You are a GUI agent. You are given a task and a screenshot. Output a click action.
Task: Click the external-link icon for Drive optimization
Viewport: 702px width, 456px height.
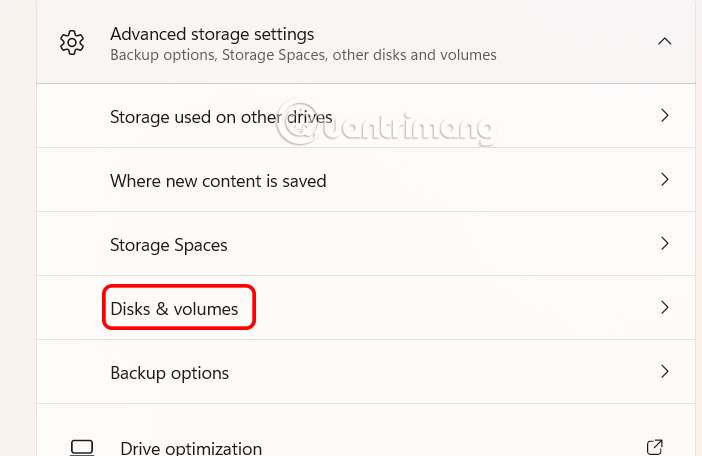click(x=655, y=447)
